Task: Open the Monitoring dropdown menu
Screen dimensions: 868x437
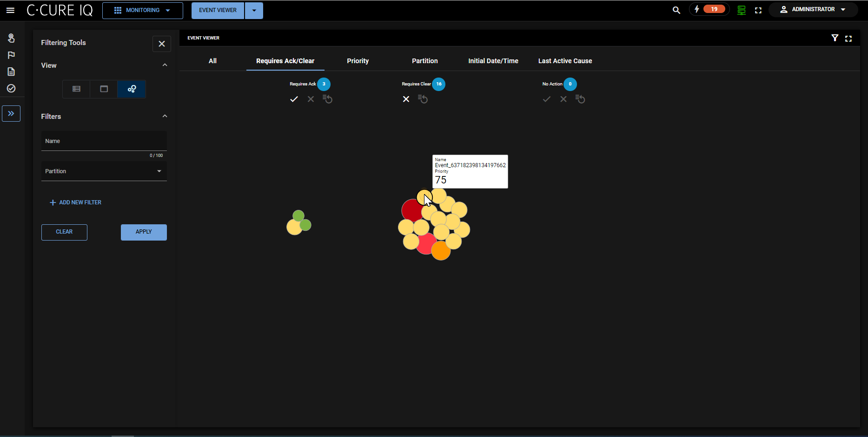Action: 142,10
